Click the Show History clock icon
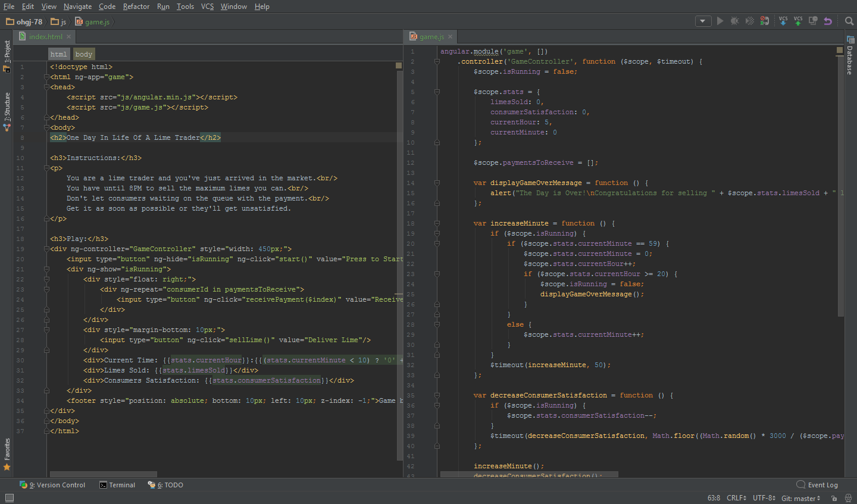 813,21
